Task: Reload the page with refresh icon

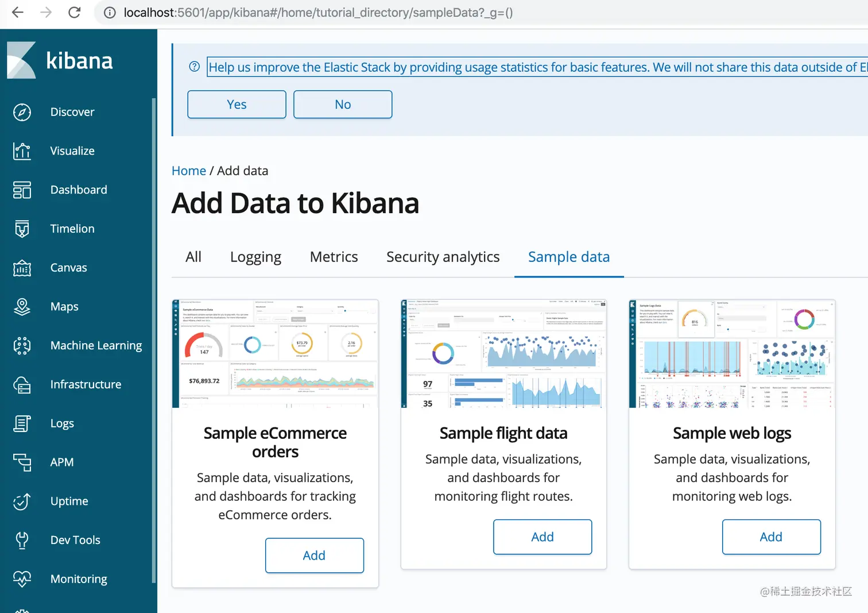Action: (x=74, y=12)
